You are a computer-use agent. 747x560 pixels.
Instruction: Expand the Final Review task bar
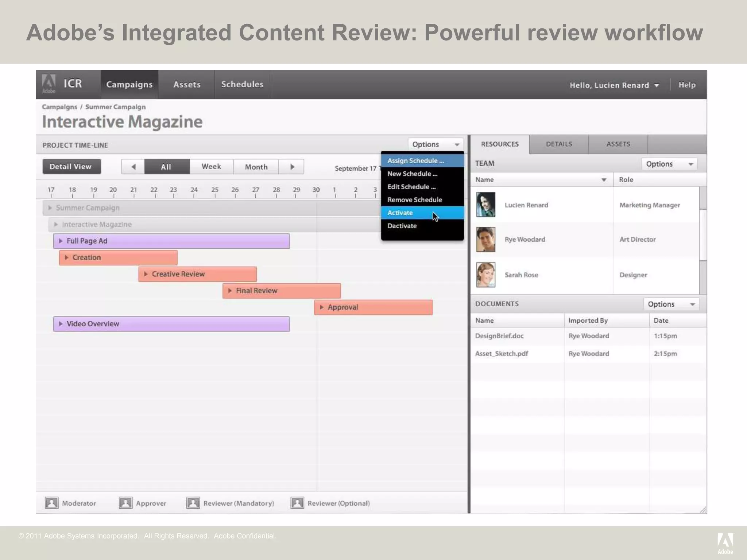[230, 291]
